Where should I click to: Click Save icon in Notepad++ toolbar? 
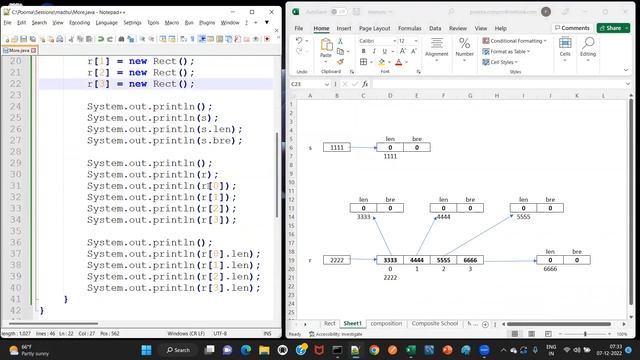pyautogui.click(x=23, y=39)
